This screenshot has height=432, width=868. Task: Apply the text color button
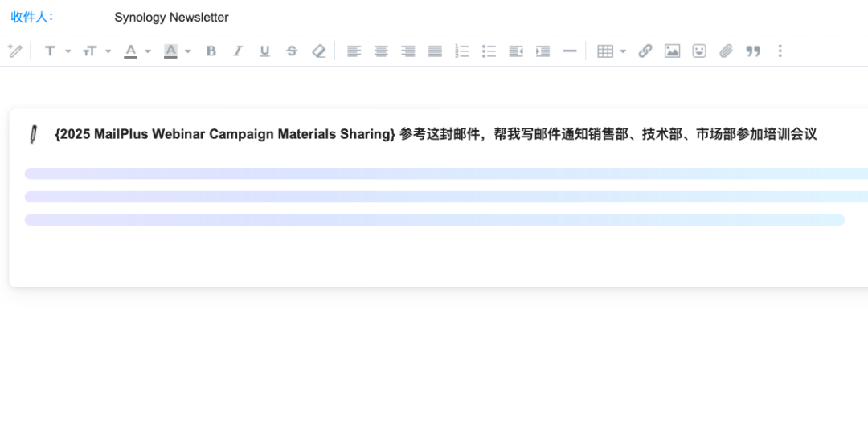[130, 51]
